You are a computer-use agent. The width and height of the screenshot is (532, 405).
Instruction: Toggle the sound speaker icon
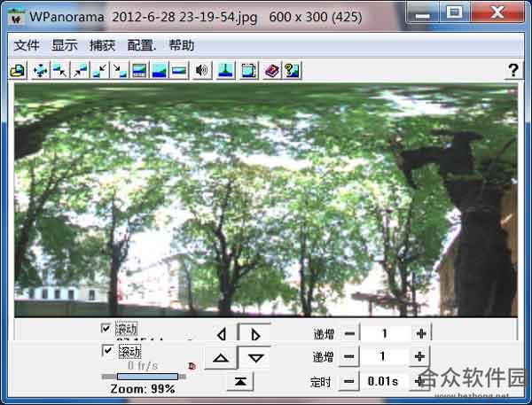tap(202, 71)
